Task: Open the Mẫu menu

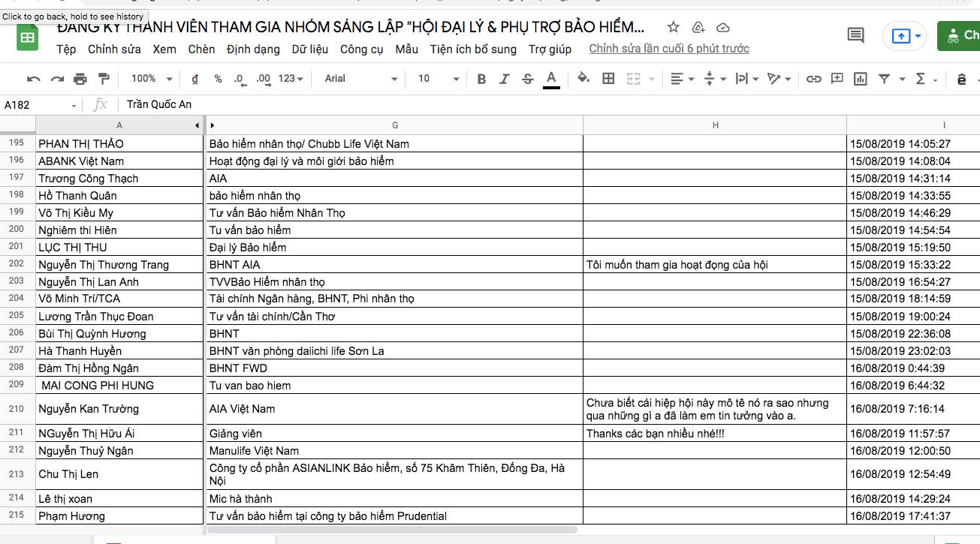Action: 406,49
